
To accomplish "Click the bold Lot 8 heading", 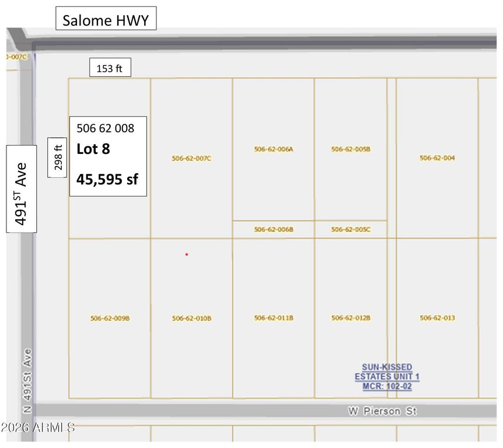I will [x=93, y=149].
